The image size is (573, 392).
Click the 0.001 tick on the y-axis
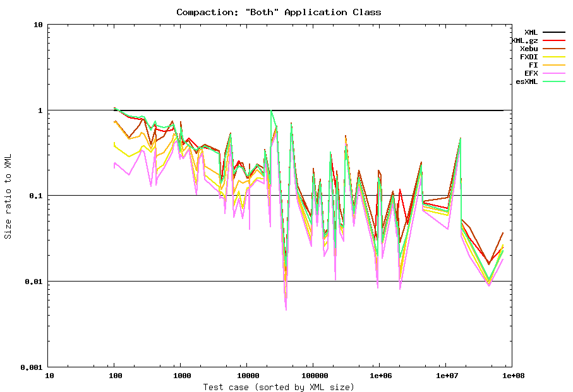[32, 367]
